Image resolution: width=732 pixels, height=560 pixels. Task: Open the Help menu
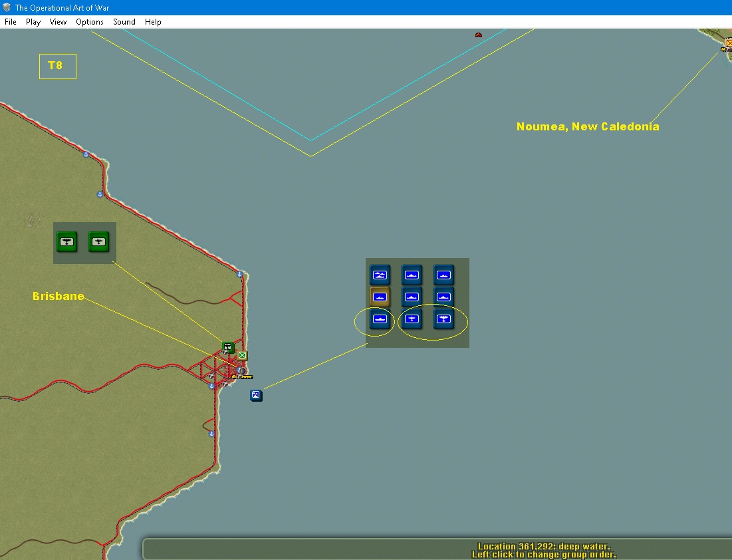click(153, 22)
